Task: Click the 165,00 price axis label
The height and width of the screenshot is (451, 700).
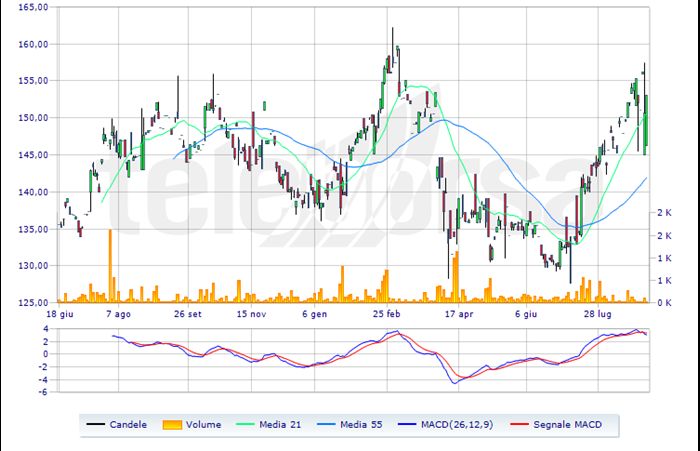Action: pos(33,8)
